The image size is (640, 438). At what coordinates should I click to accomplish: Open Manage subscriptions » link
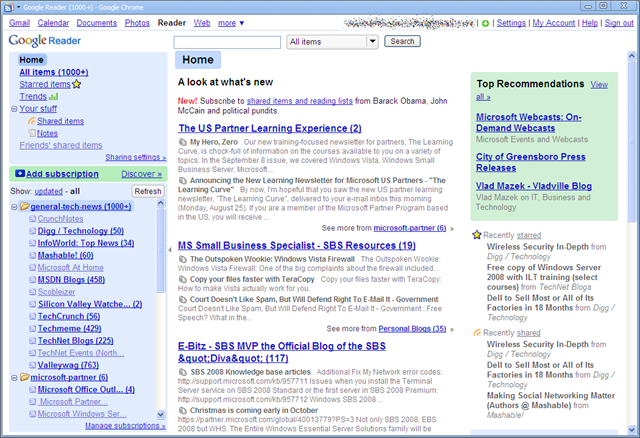point(125,426)
